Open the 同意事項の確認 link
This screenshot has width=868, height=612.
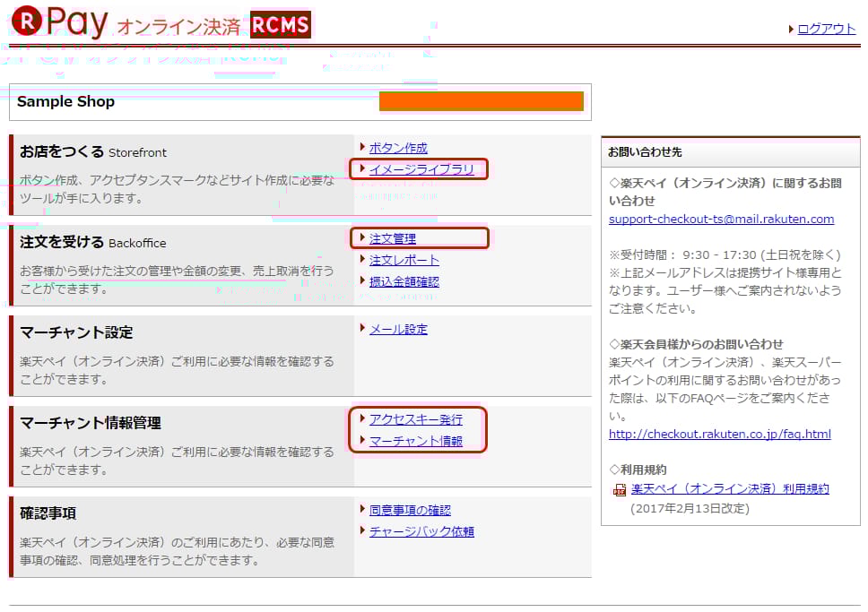coord(410,510)
